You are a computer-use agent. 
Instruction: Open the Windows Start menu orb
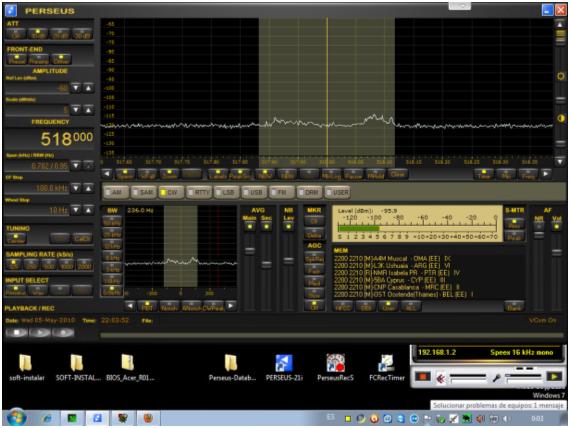[16, 418]
